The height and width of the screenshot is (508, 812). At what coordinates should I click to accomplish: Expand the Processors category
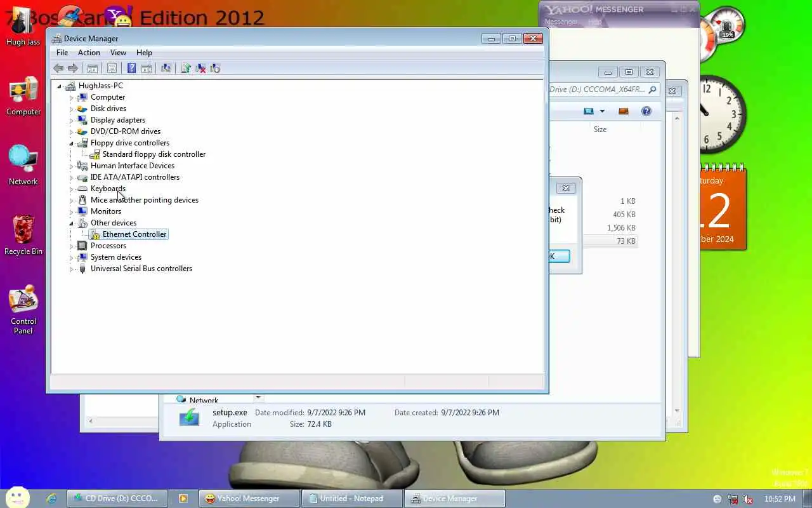[71, 246]
